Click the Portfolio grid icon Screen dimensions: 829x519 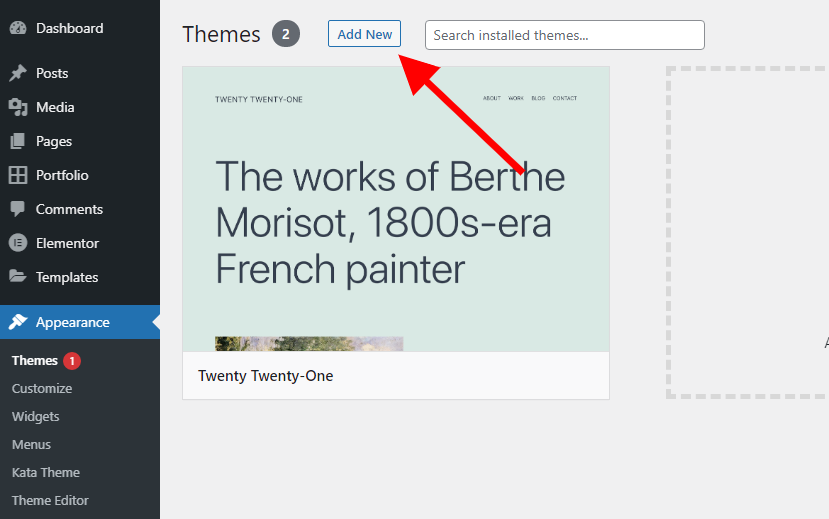pyautogui.click(x=18, y=175)
